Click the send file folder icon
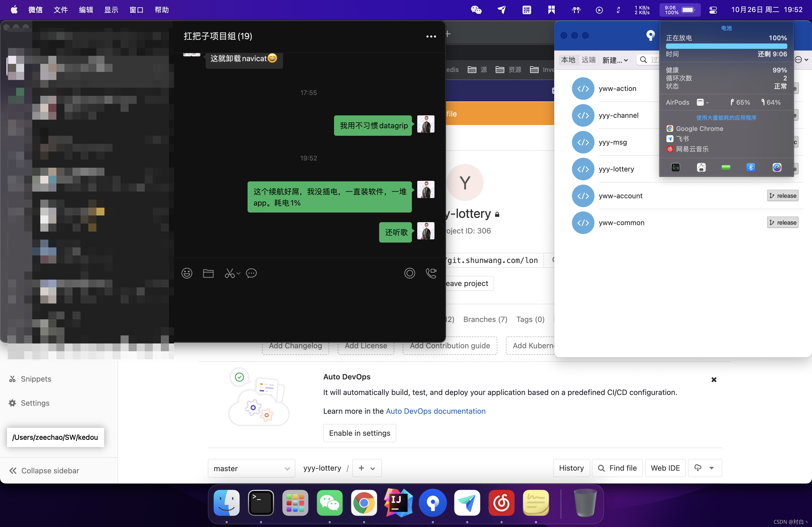This screenshot has height=527, width=812. coord(208,273)
